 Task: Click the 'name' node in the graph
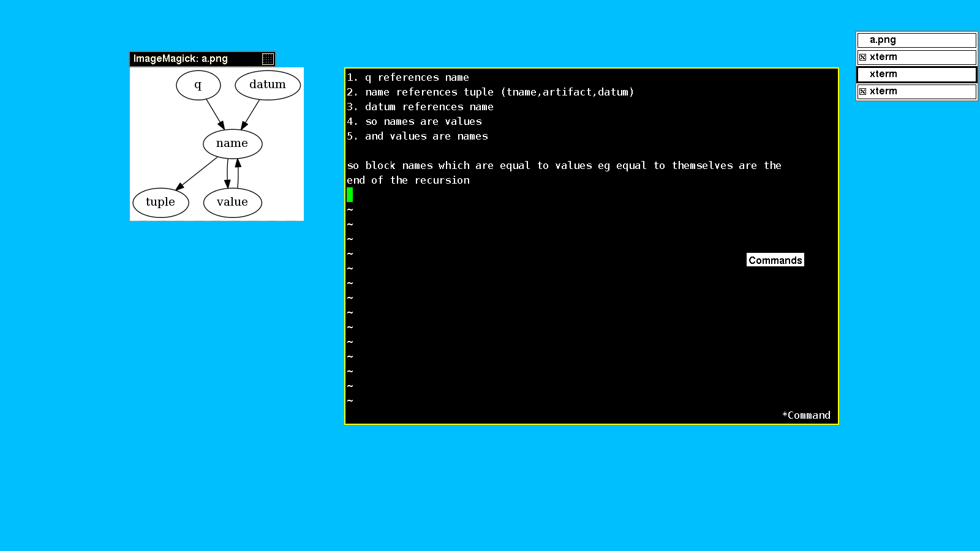(x=233, y=143)
